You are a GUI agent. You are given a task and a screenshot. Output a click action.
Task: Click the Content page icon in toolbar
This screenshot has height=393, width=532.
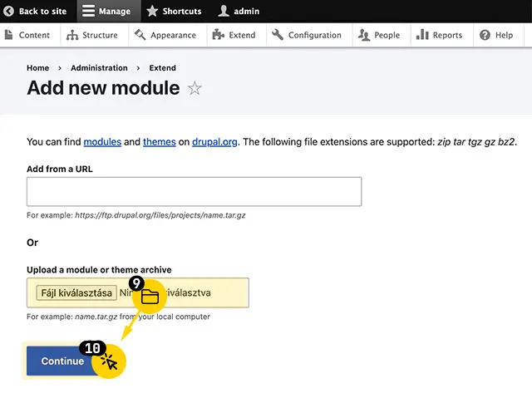(9, 35)
